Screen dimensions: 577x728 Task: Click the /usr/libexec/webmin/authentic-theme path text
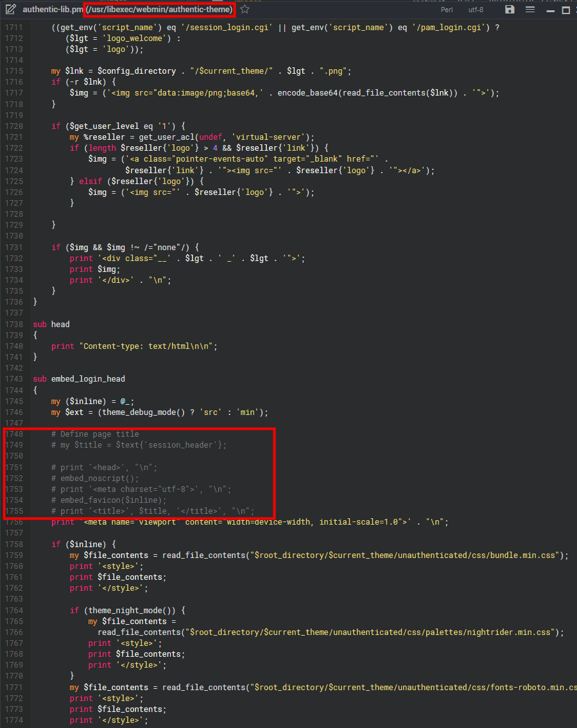point(159,9)
